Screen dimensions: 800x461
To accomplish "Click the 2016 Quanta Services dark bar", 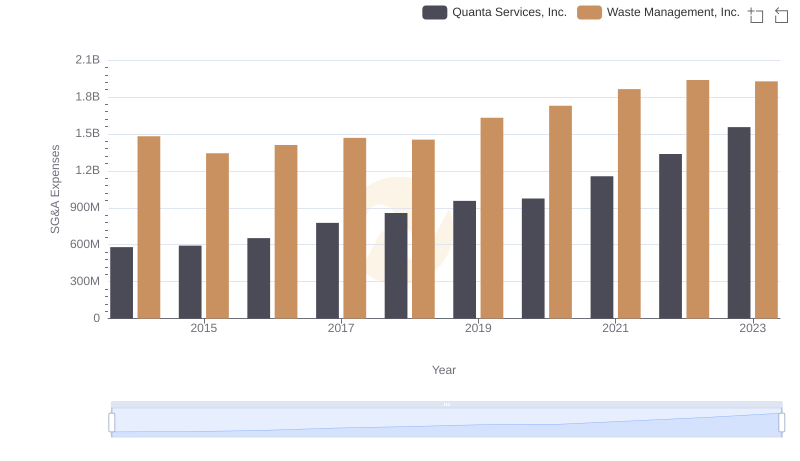I will click(259, 278).
